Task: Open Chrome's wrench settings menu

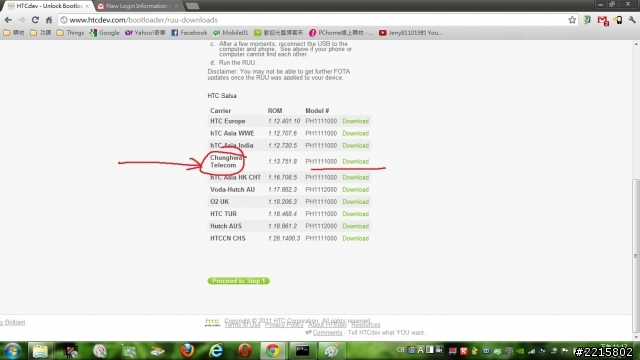Action: 632,20
